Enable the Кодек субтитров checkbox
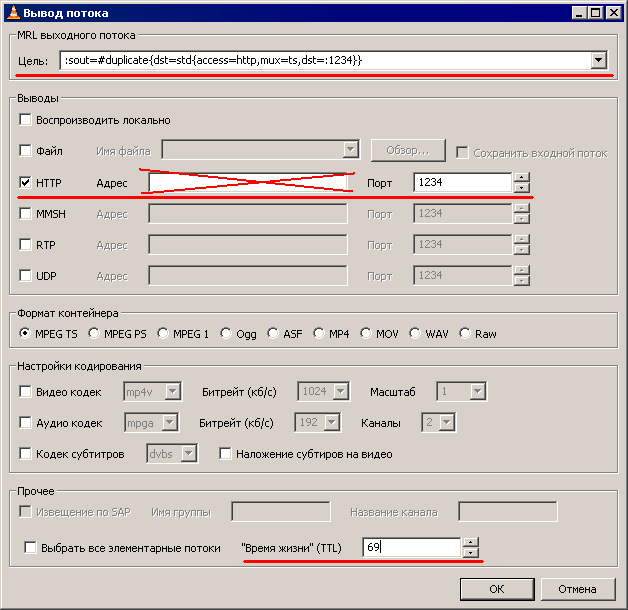This screenshot has height=610, width=628. click(x=25, y=453)
